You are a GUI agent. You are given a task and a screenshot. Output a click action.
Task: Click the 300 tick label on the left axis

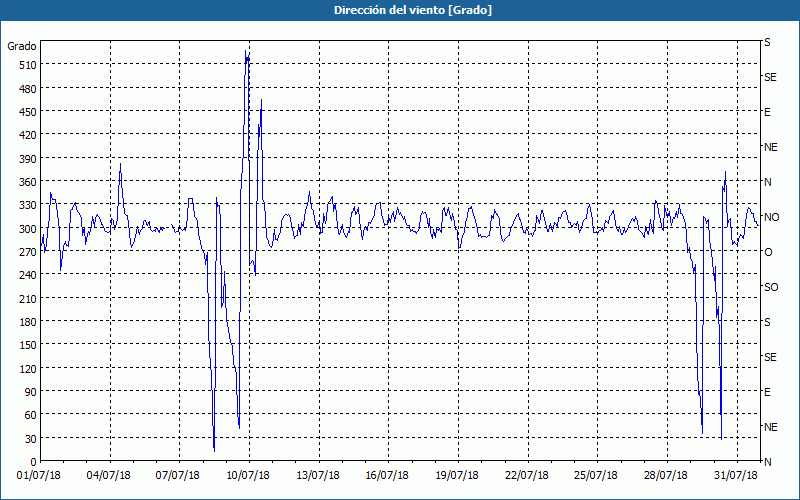(27, 229)
